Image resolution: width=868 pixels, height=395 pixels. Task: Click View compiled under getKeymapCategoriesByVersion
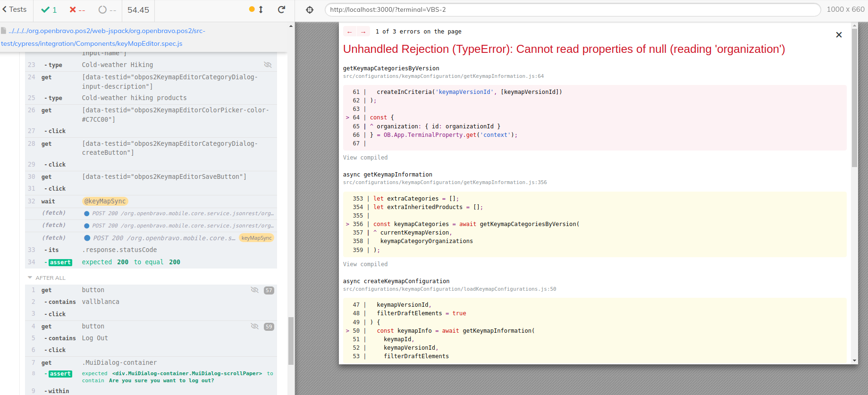pyautogui.click(x=365, y=158)
